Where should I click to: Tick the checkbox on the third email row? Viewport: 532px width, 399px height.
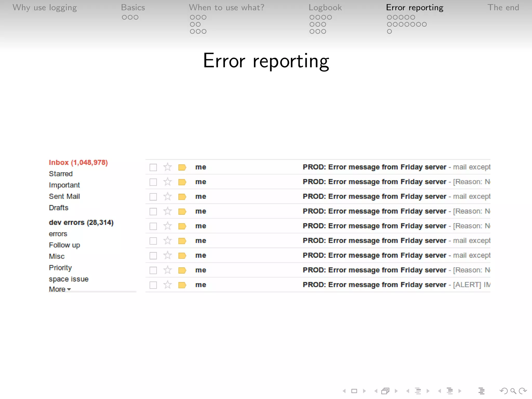(x=153, y=197)
